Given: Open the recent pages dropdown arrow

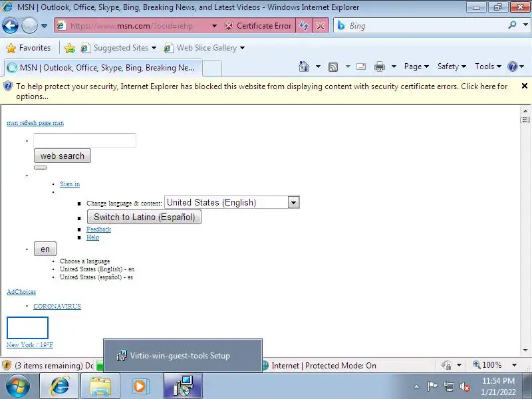Looking at the screenshot, I should pyautogui.click(x=44, y=26).
